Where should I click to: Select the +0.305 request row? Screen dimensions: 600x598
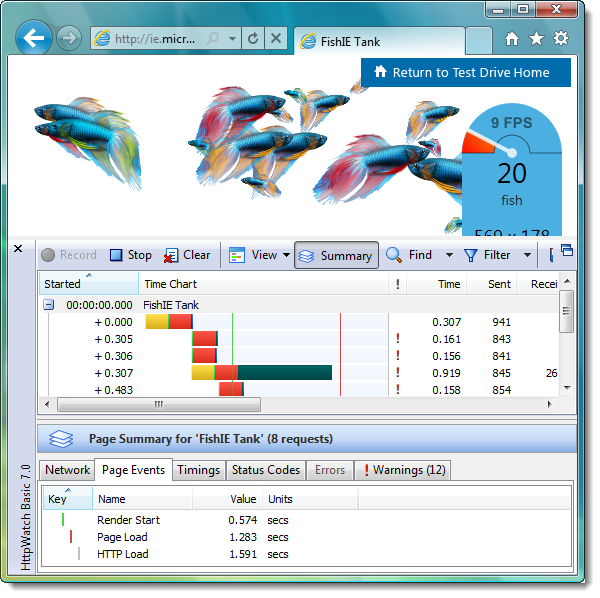click(298, 339)
